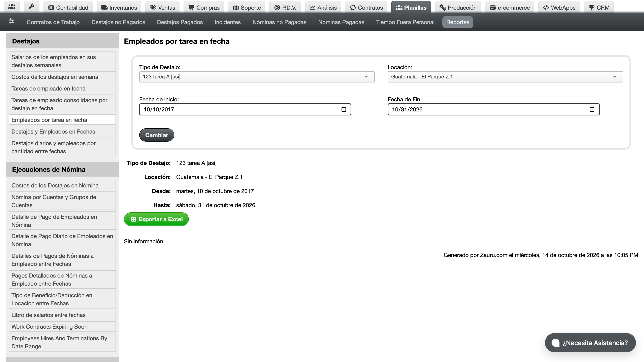Select the Análisis tab
This screenshot has height=362, width=644.
(x=323, y=7)
